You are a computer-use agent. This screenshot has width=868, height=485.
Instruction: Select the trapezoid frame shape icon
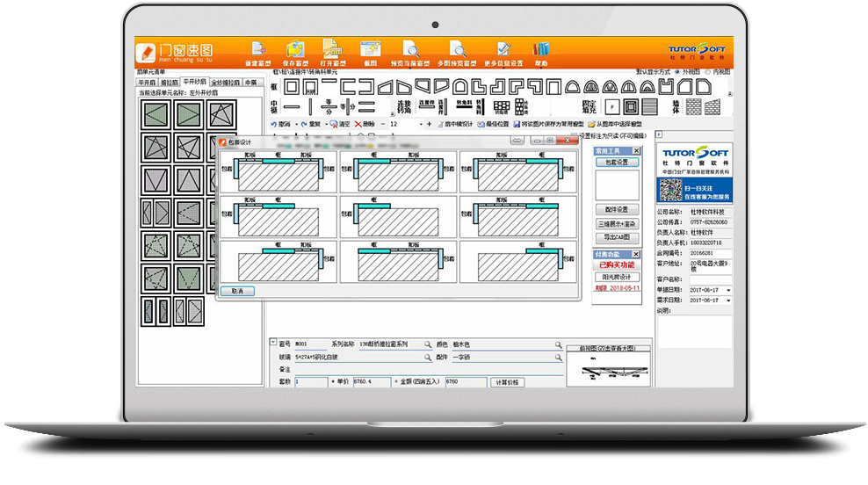[x=386, y=87]
